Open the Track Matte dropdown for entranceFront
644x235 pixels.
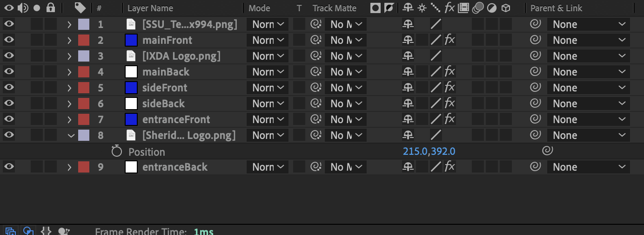click(x=346, y=119)
